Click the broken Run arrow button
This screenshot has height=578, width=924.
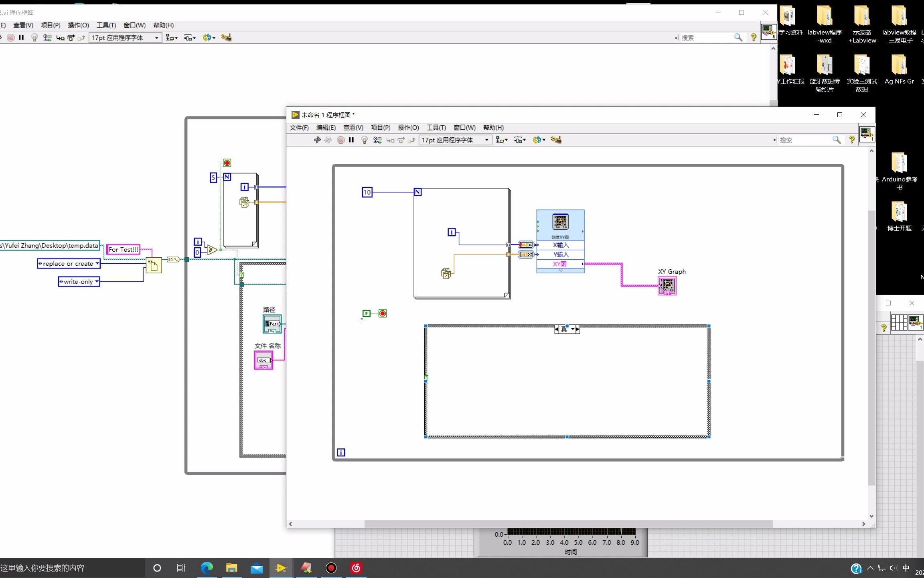point(317,140)
